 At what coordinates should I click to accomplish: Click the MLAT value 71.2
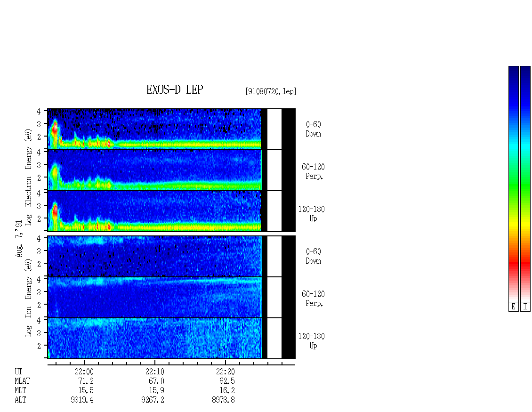click(86, 381)
